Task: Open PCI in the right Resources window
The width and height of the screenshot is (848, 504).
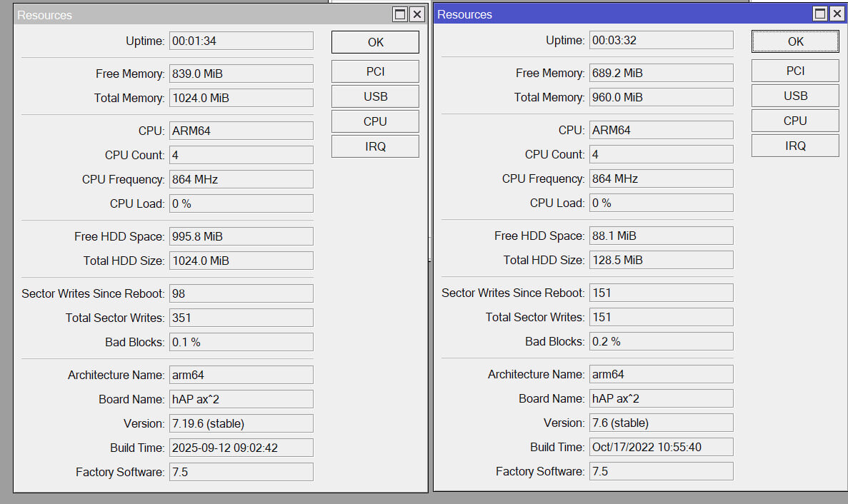Action: click(795, 71)
